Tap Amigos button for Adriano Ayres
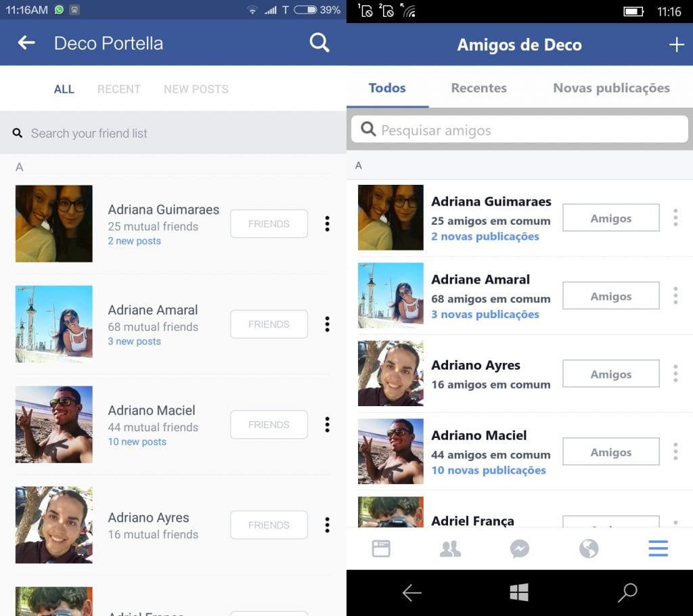This screenshot has height=616, width=693. tap(611, 374)
